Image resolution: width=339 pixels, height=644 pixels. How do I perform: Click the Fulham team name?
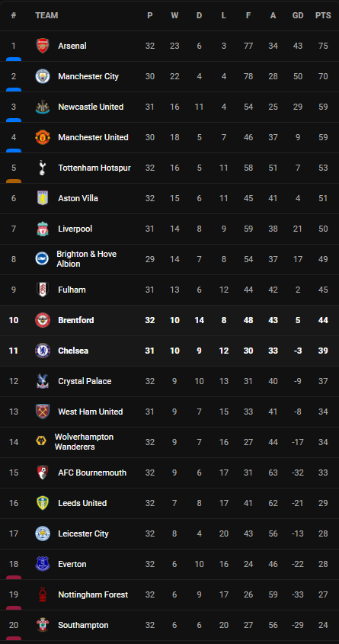pos(72,290)
